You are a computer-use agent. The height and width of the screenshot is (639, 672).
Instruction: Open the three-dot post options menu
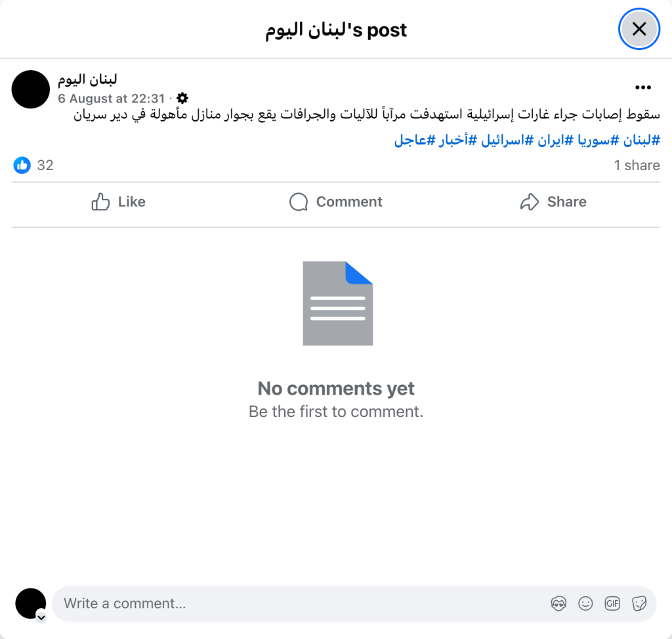(643, 87)
